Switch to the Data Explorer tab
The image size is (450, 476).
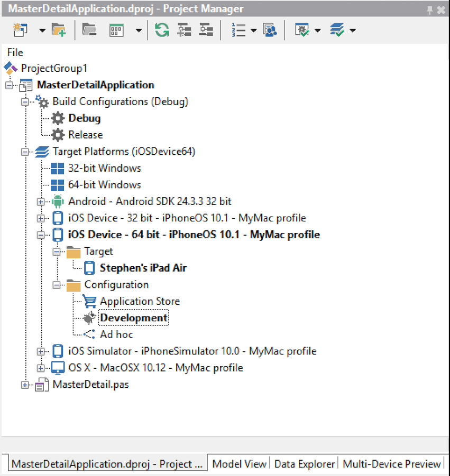click(x=304, y=464)
